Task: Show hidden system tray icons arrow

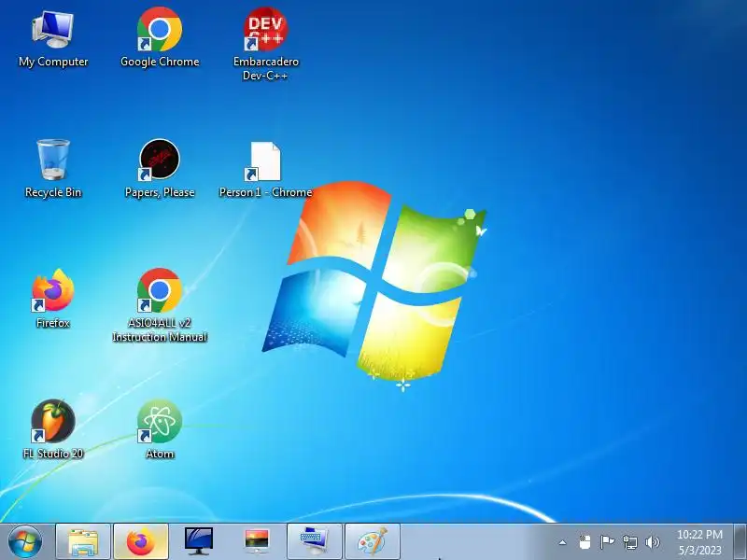Action: point(563,542)
